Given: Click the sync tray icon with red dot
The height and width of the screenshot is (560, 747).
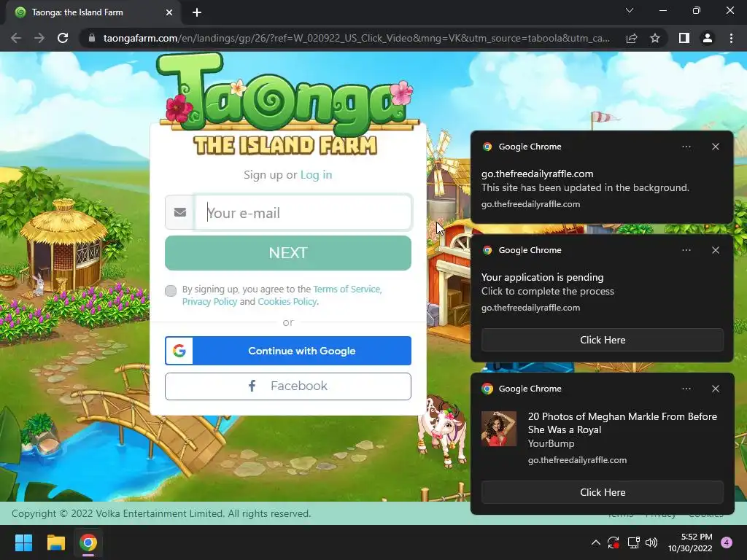Looking at the screenshot, I should (x=614, y=542).
